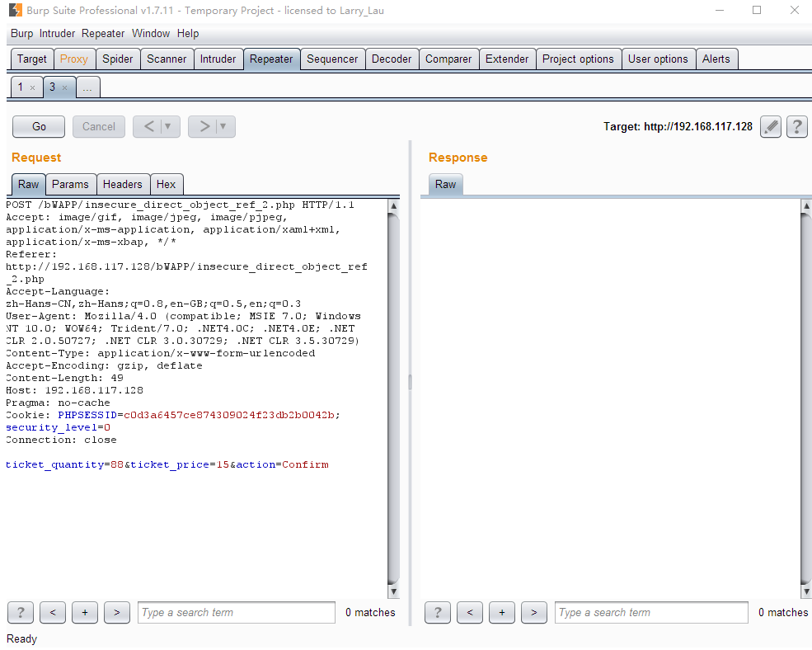
Task: Click the edit target pencil icon
Action: [x=771, y=126]
